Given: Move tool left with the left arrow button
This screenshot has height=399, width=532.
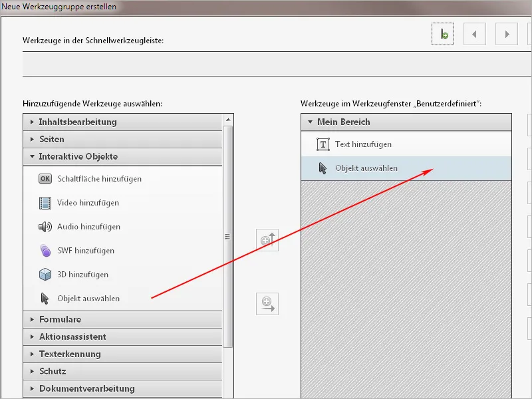Looking at the screenshot, I should pos(475,34).
